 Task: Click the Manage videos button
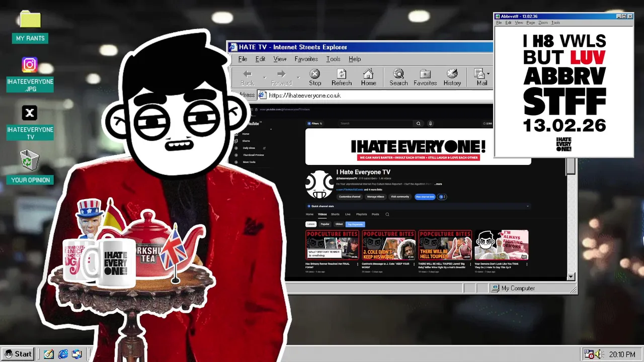coord(375,197)
